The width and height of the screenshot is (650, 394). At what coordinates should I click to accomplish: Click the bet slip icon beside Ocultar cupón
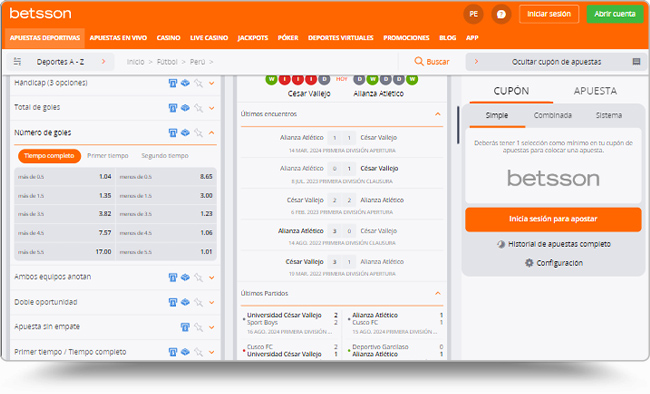[636, 61]
